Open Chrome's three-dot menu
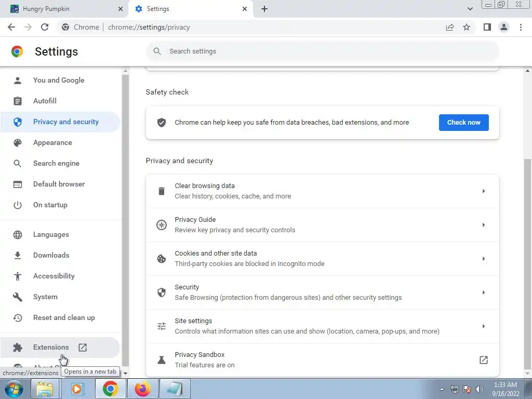The width and height of the screenshot is (532, 399). pos(521,27)
